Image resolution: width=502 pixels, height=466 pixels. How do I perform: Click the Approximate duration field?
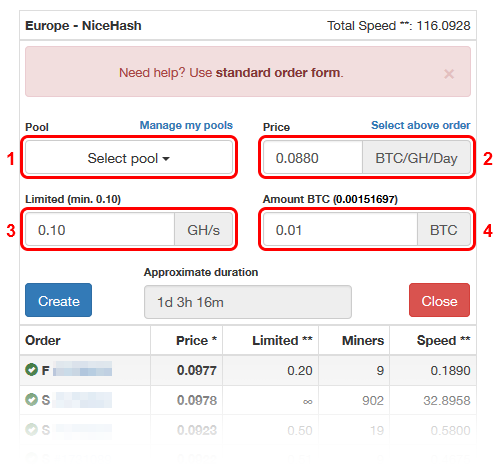248,302
